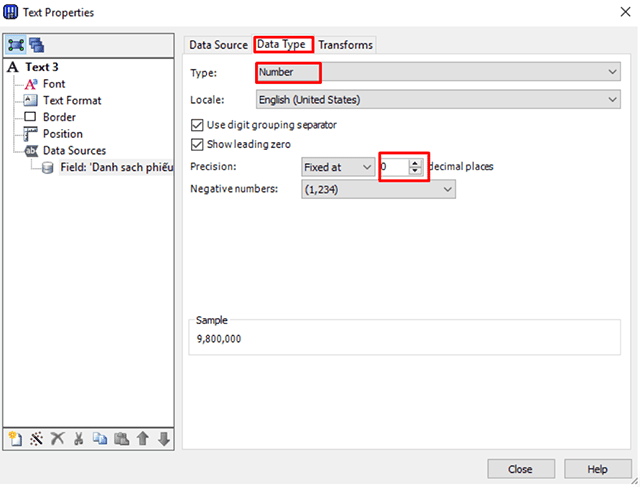Click the paste clipboard icon
The height and width of the screenshot is (487, 640).
121,438
